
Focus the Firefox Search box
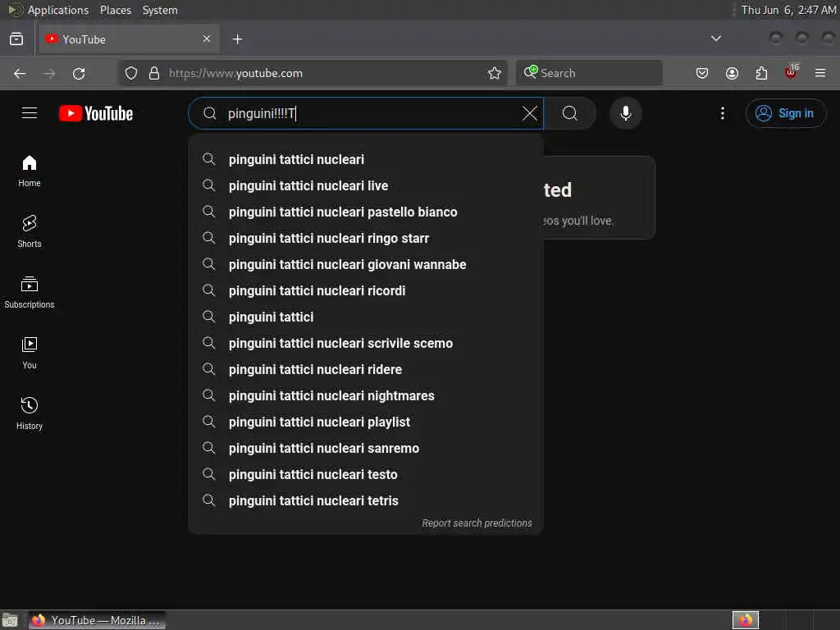[589, 73]
